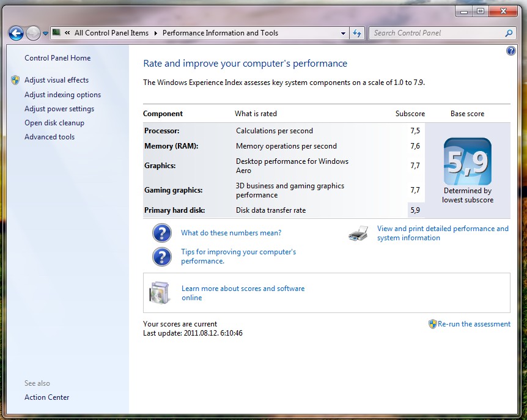Click the shield icon beside Adjust visual effects

coord(15,80)
